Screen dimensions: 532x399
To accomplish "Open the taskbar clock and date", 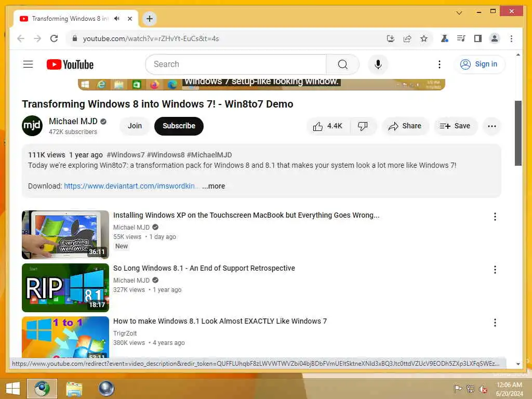I will coord(509,389).
